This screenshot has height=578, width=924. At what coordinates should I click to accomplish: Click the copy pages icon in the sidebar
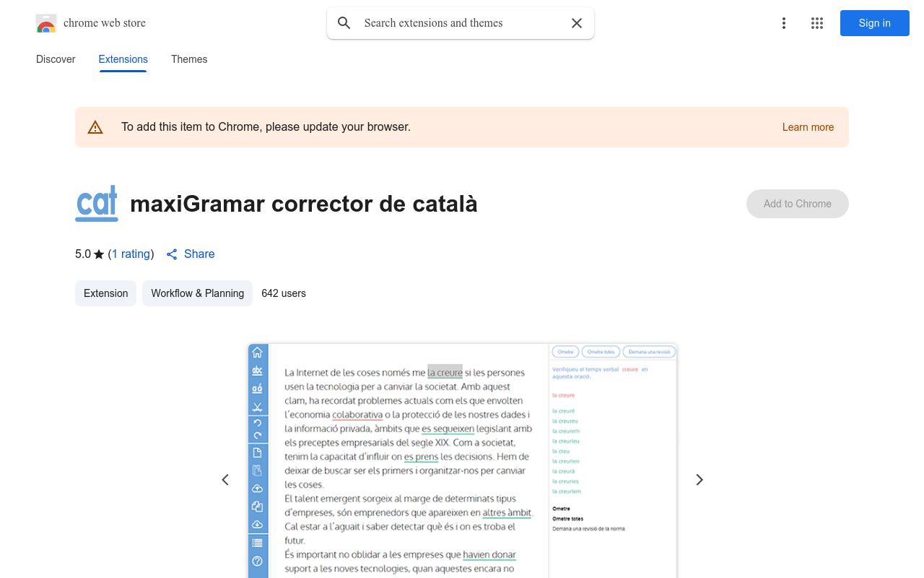tap(258, 506)
